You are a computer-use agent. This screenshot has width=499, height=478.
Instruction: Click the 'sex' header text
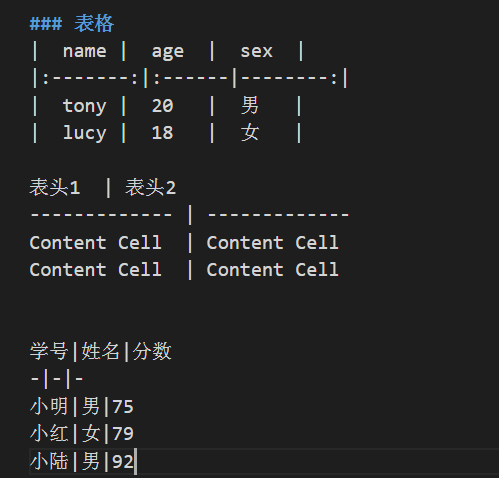pyautogui.click(x=256, y=51)
